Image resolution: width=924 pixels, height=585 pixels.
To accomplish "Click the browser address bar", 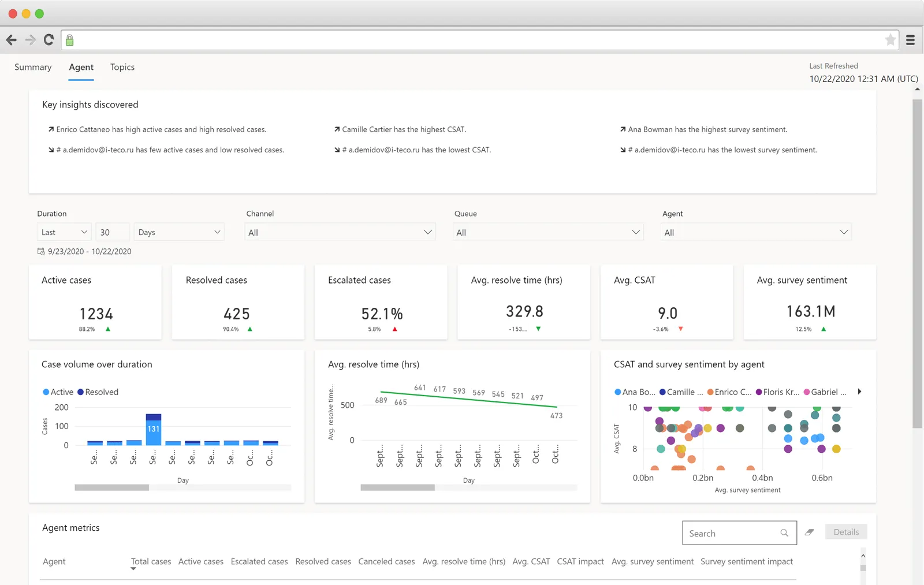I will point(479,40).
